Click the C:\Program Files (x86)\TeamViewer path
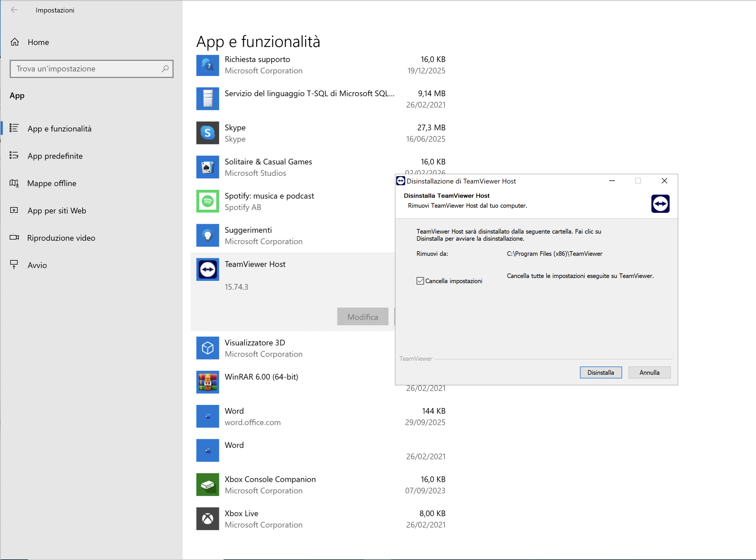The width and height of the screenshot is (756, 560). pos(555,254)
